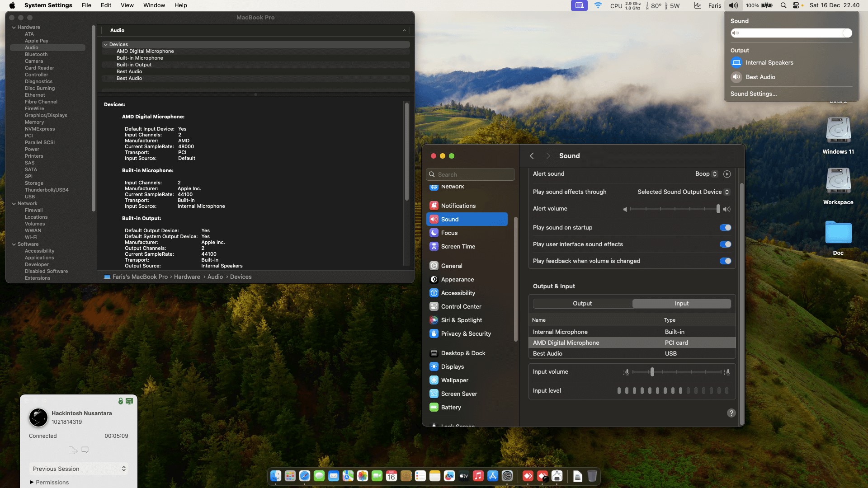Click the volume icon in the menu bar
Image resolution: width=868 pixels, height=488 pixels.
click(x=733, y=5)
